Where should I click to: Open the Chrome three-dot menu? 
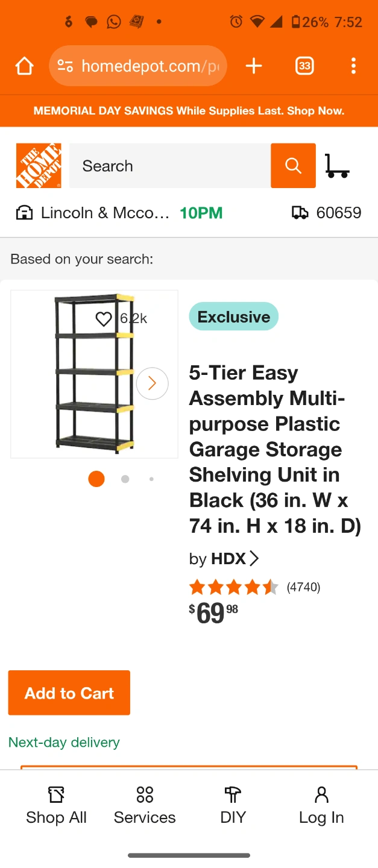tap(353, 66)
